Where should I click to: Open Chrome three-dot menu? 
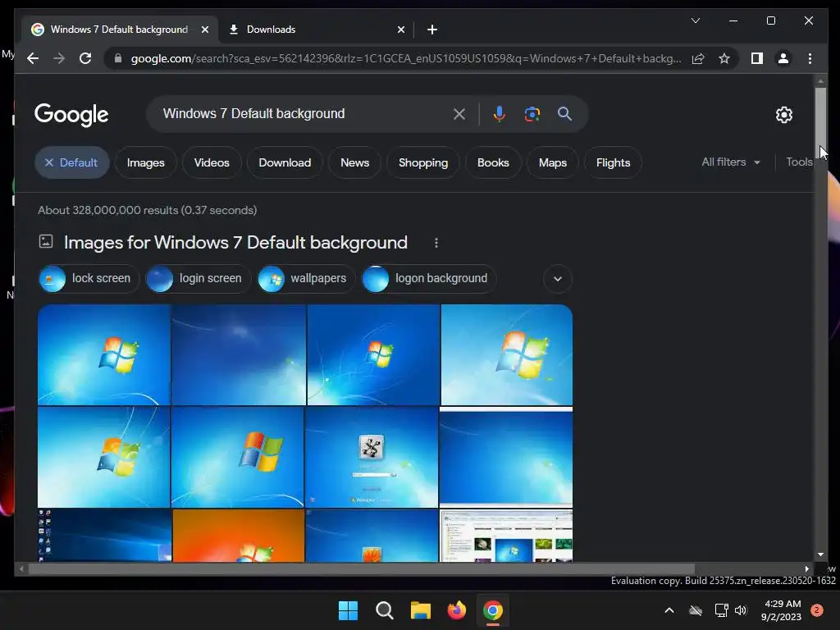tap(810, 58)
